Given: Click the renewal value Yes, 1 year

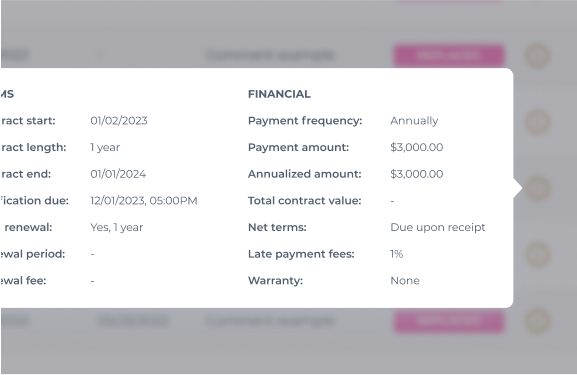Looking at the screenshot, I should (x=117, y=227).
